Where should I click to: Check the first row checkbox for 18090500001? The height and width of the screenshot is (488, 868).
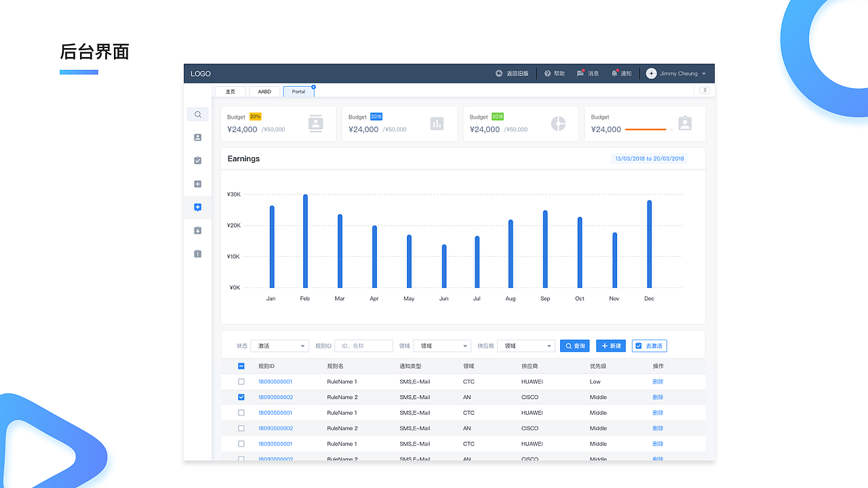241,382
